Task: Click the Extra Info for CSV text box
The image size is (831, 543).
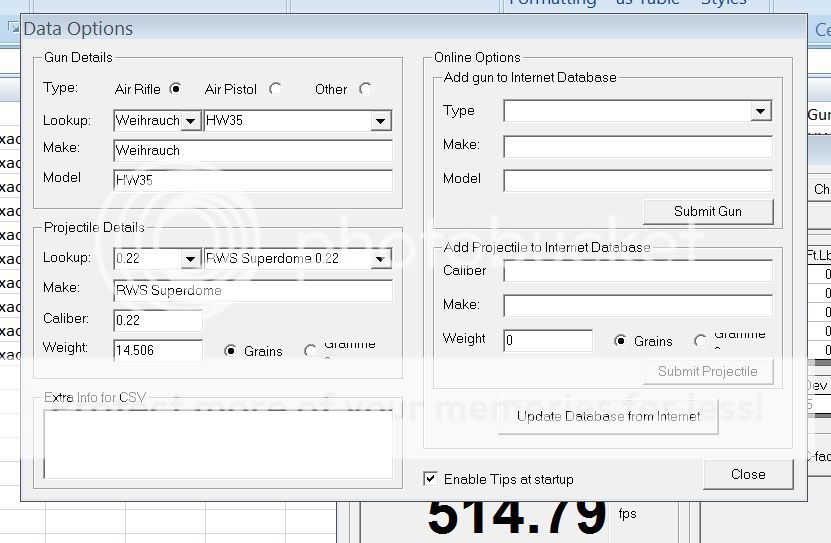Action: tap(218, 444)
